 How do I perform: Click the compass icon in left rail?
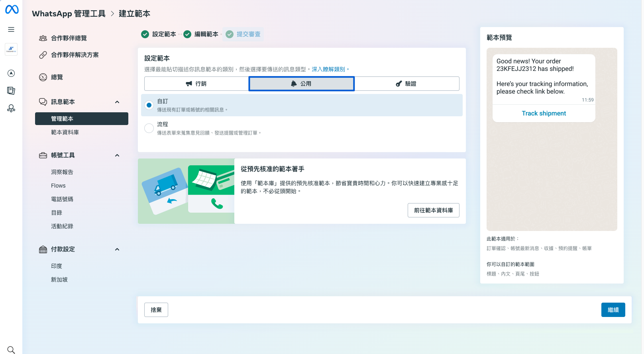[x=11, y=73]
